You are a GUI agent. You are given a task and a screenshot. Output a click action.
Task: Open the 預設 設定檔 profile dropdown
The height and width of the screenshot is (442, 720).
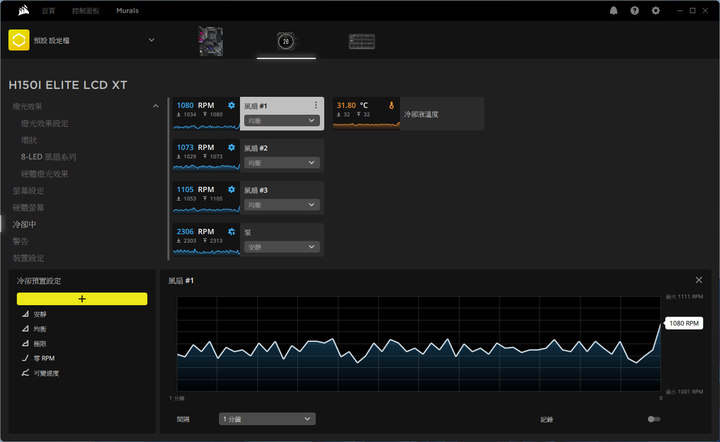click(152, 40)
